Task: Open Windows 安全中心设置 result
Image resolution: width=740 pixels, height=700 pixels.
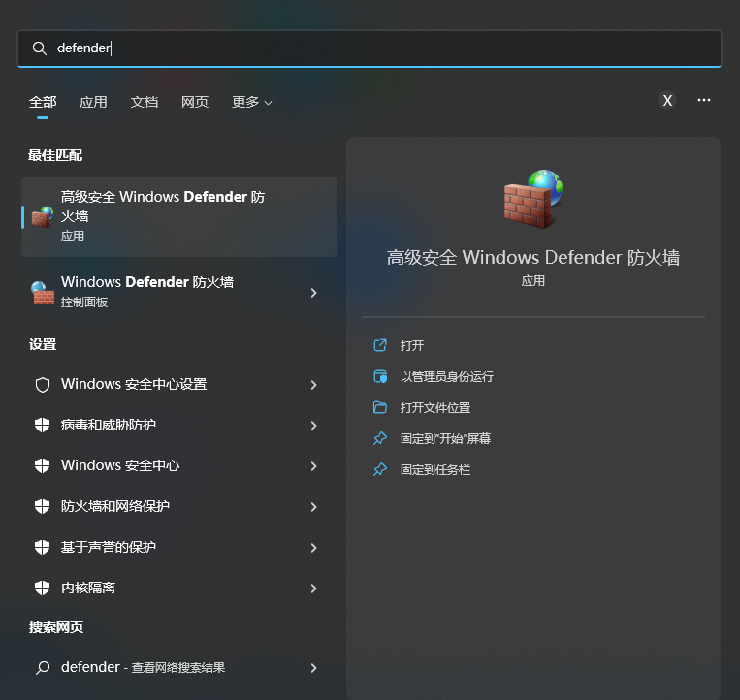Action: coord(178,385)
